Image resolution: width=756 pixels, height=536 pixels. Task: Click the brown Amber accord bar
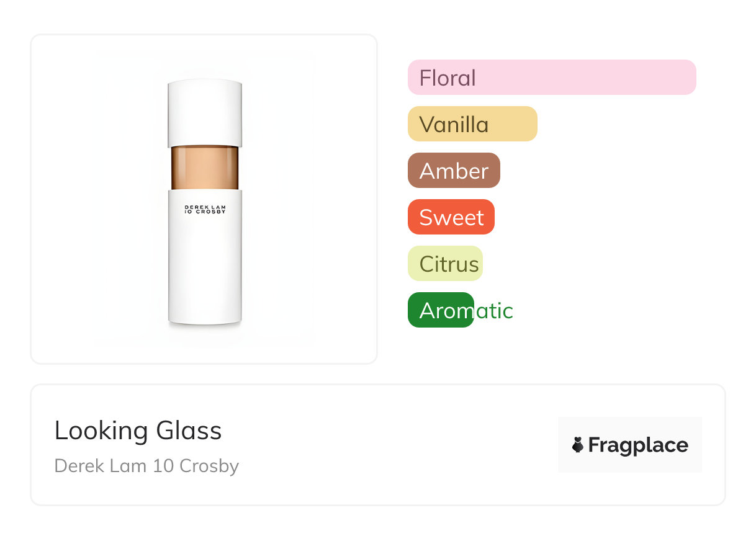click(454, 171)
